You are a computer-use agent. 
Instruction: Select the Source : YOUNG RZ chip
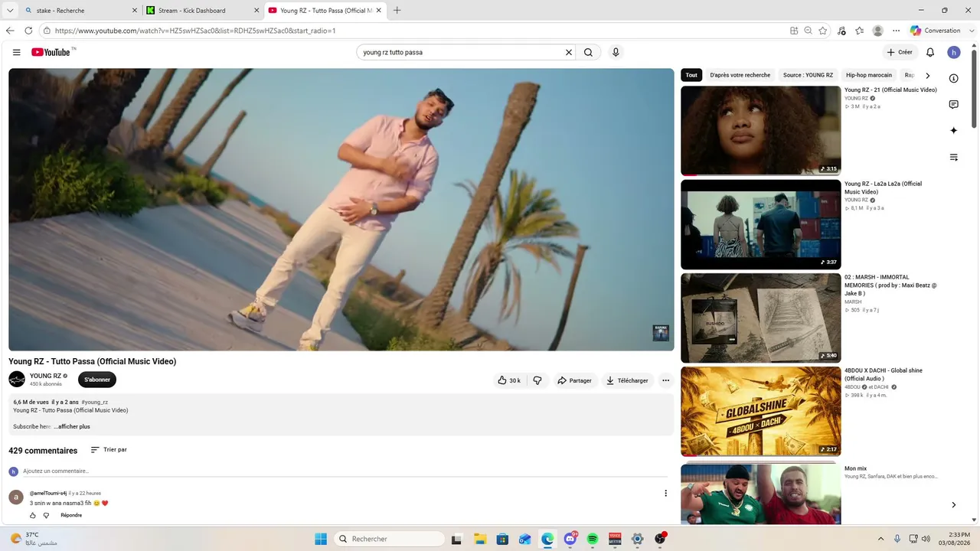tap(808, 75)
